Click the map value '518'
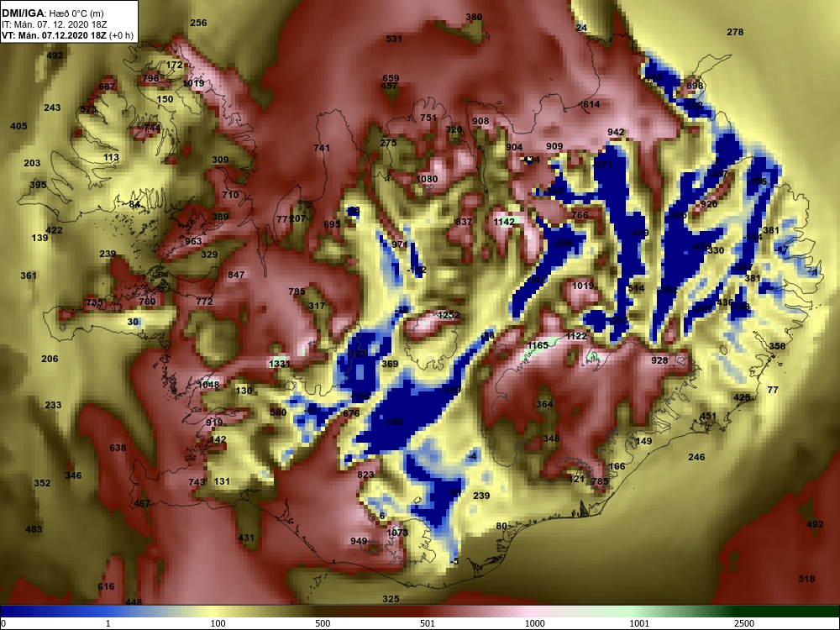 click(806, 579)
